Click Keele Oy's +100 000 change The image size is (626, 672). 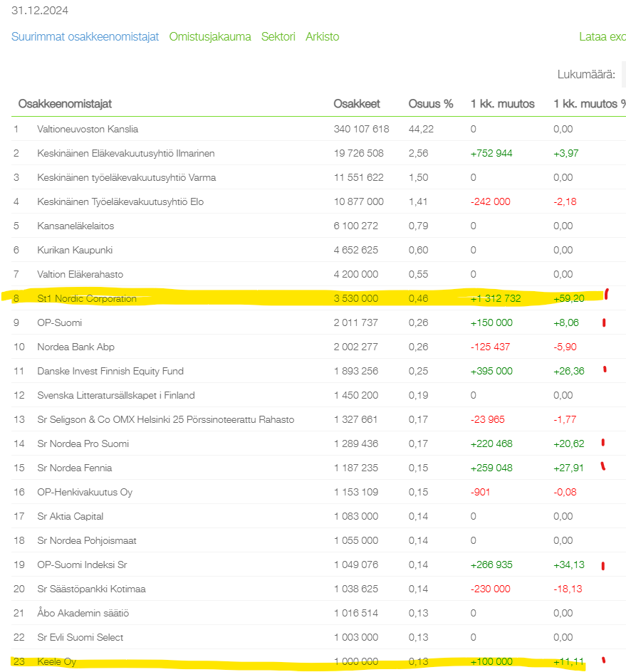pyautogui.click(x=491, y=662)
